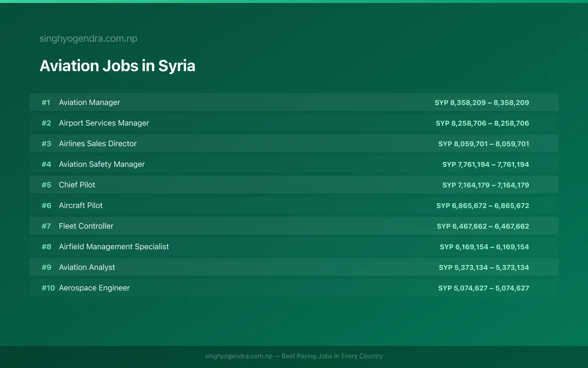Select the Aviation Manager job title
Viewport: 588px width, 368px height.
(89, 103)
